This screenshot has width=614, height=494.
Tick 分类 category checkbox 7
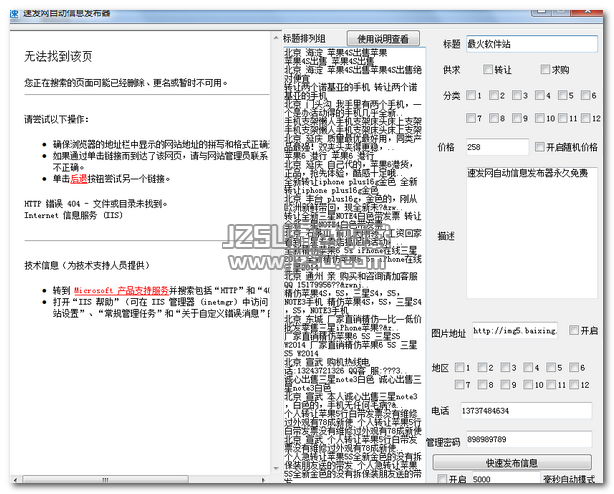(x=471, y=118)
